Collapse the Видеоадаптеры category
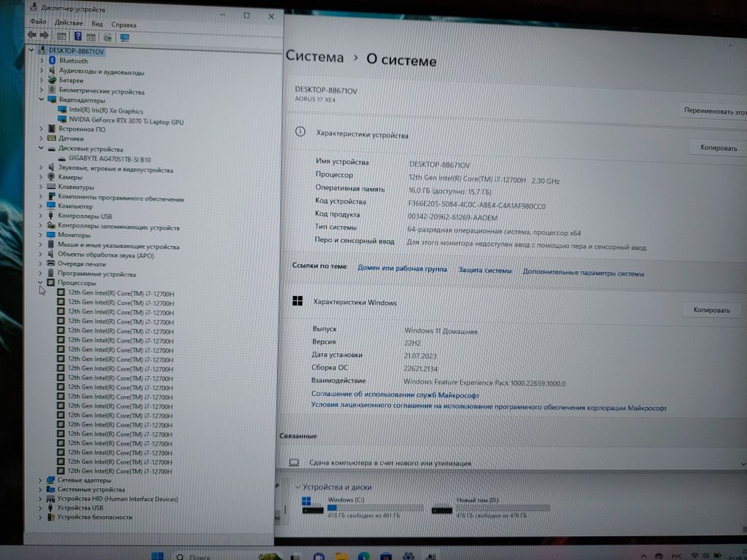747x560 pixels. pos(42,99)
